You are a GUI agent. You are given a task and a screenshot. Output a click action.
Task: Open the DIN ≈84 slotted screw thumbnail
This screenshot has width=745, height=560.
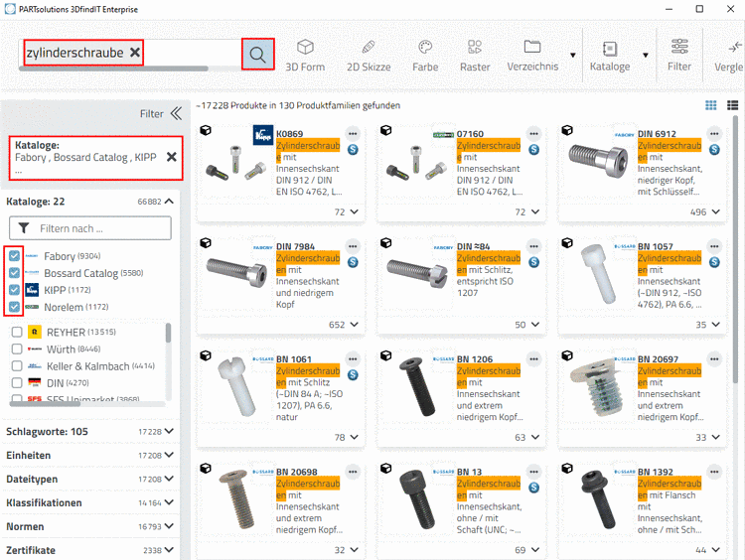pos(418,274)
